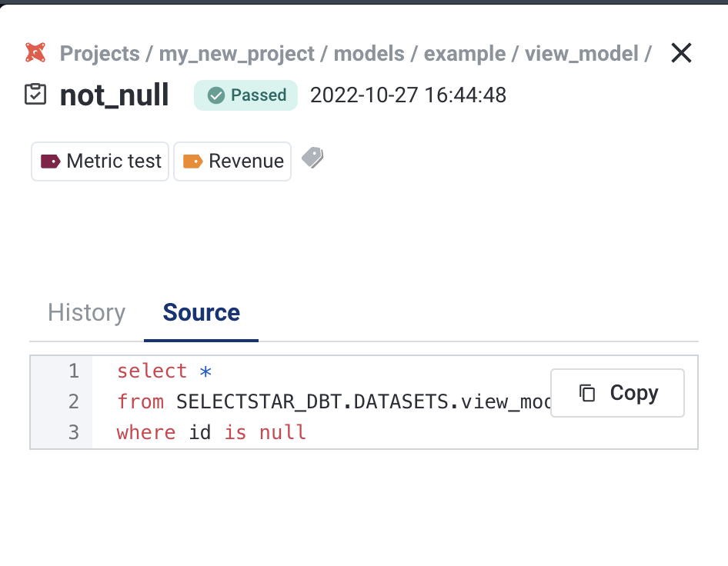The width and height of the screenshot is (728, 566).
Task: Click the Passed status badge
Action: click(x=245, y=95)
